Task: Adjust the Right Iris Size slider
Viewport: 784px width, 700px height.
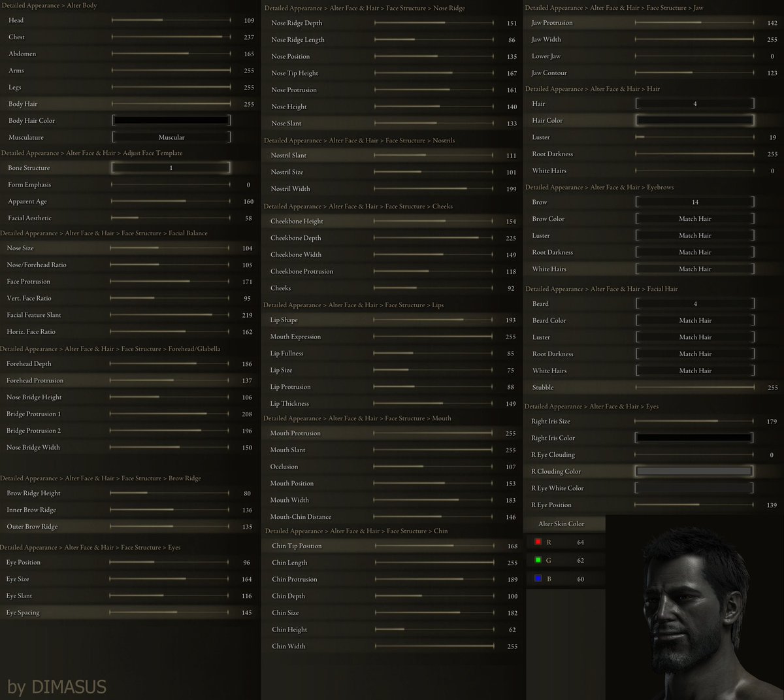Action: click(694, 422)
